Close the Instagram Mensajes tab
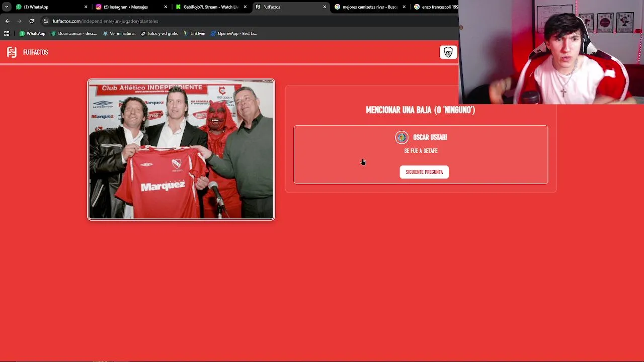This screenshot has height=362, width=644. (166, 7)
